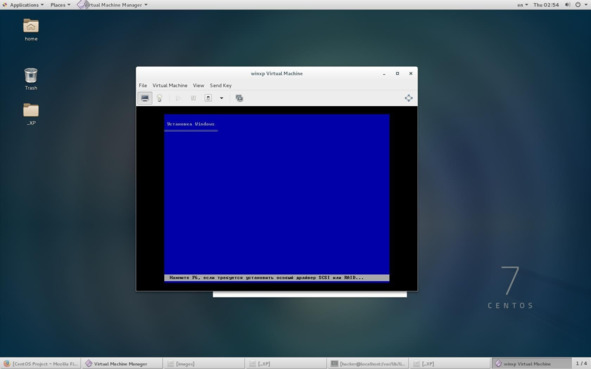Show virtual hardware details lightbulb icon
591x369 pixels.
(x=159, y=98)
